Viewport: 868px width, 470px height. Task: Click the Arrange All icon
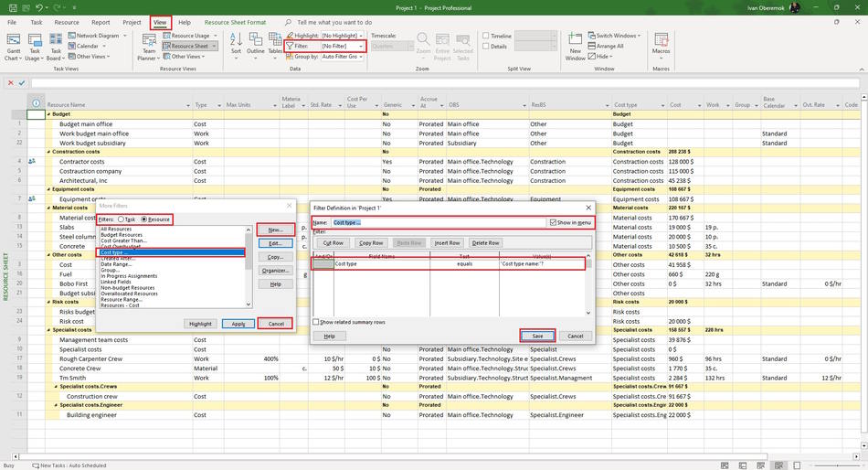pos(592,46)
